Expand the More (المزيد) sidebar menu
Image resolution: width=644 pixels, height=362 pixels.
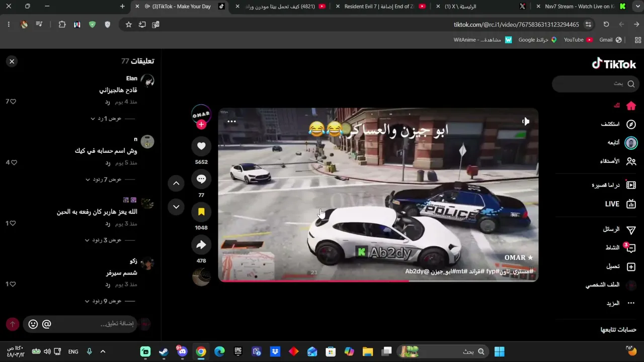pos(621,304)
